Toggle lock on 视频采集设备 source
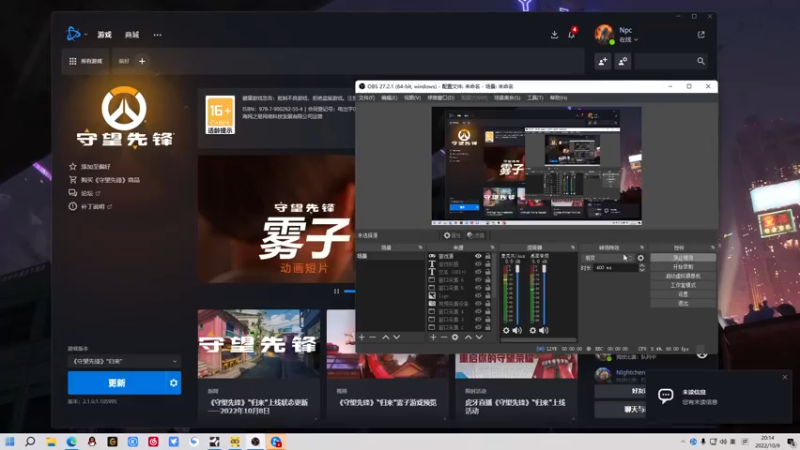The image size is (800, 450). tap(488, 304)
